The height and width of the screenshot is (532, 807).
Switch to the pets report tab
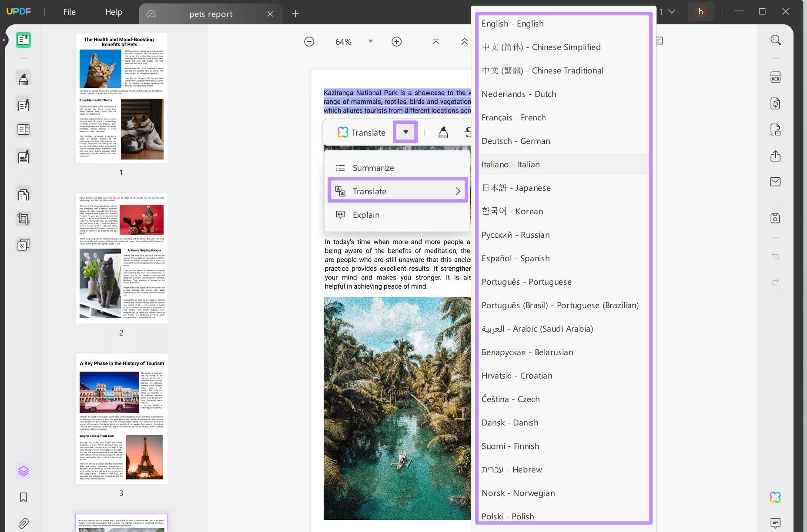coord(211,14)
